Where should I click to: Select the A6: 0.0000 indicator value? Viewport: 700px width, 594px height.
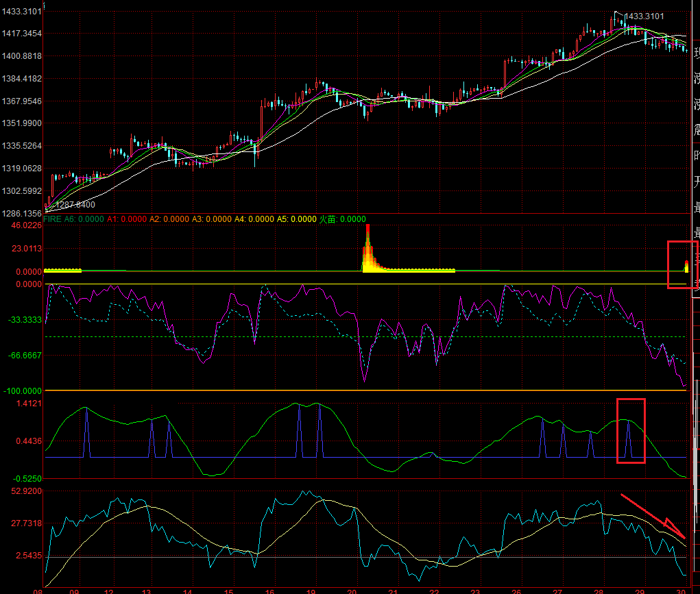coord(84,219)
